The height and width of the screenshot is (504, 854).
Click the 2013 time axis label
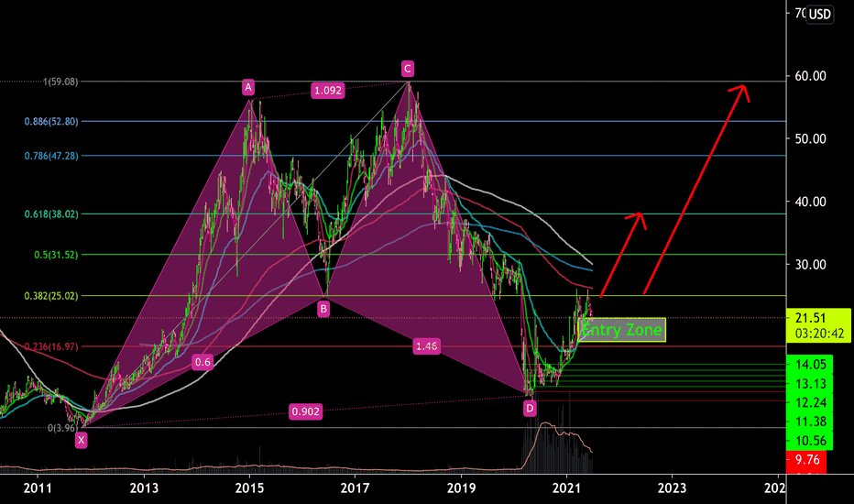click(144, 488)
